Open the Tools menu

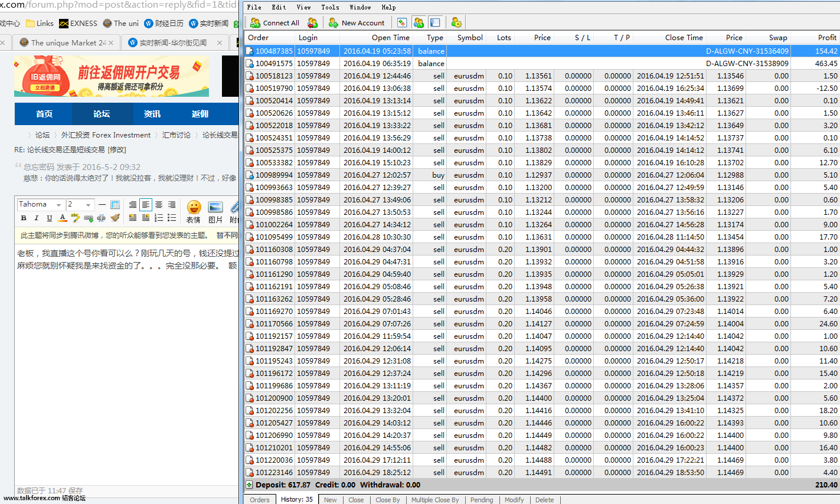330,7
